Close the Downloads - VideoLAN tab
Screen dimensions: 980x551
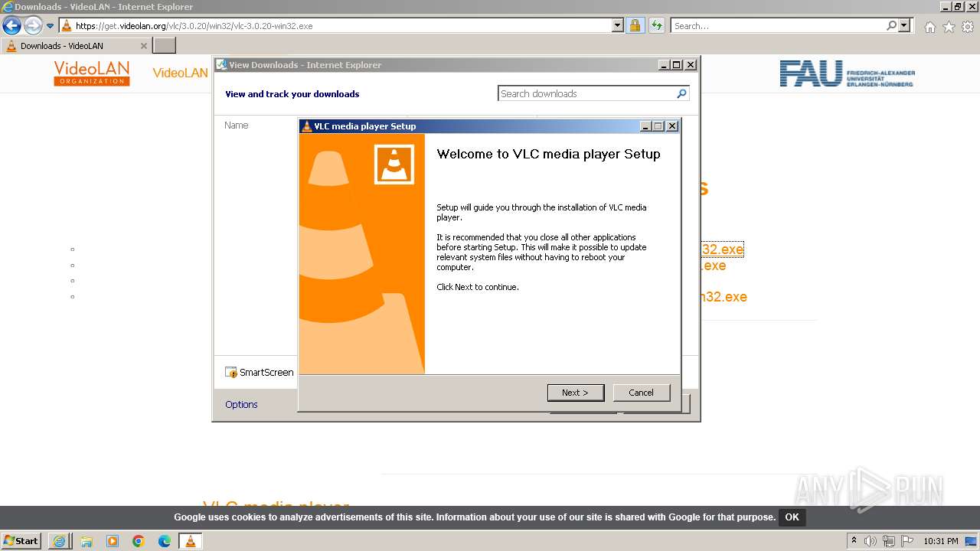coord(143,46)
